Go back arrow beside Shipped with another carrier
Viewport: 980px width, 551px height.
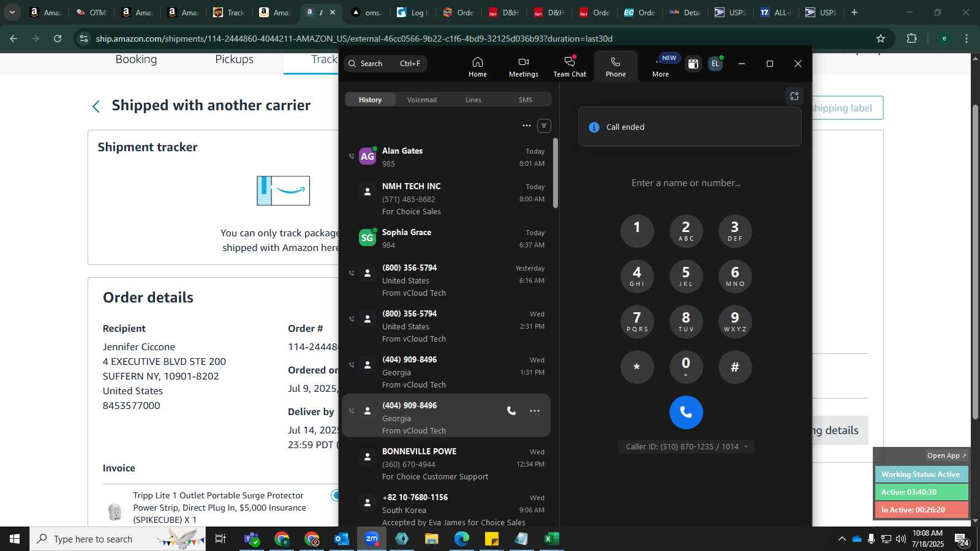[x=96, y=107]
